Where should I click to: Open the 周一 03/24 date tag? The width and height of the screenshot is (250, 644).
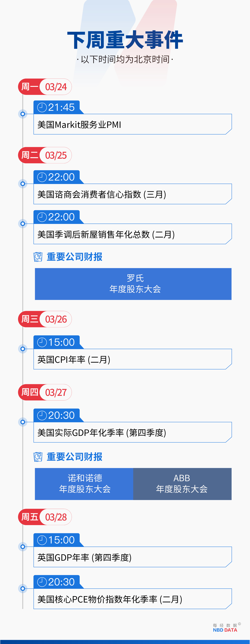point(45,87)
